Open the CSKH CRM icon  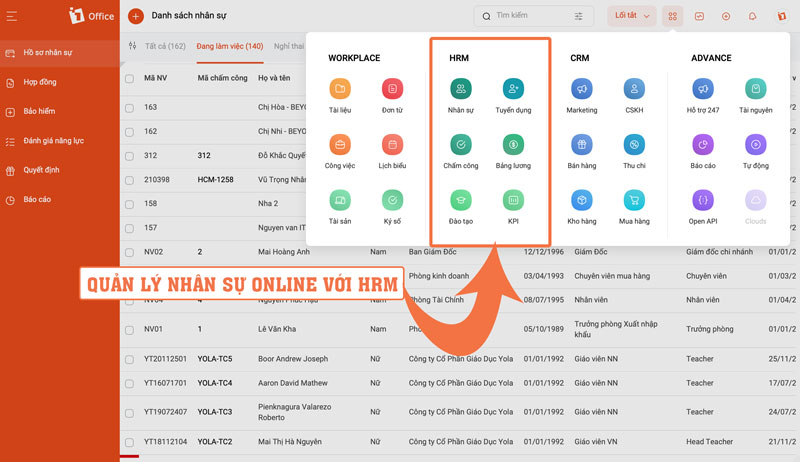(x=634, y=89)
